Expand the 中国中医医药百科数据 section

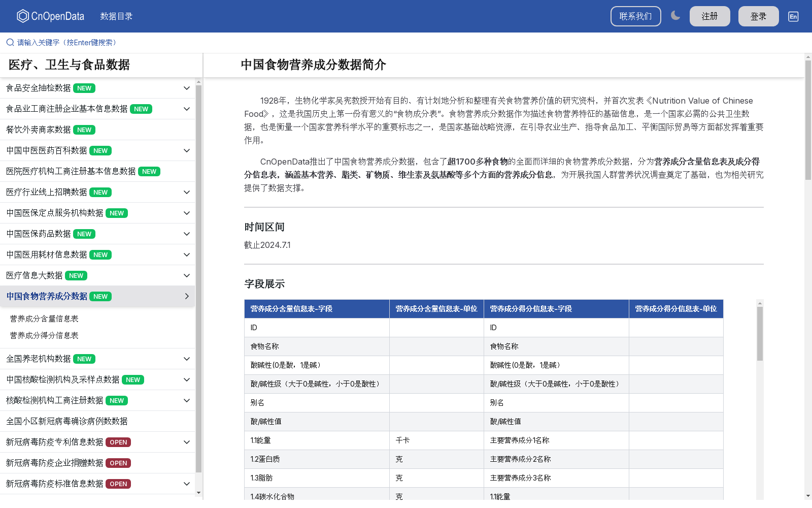pyautogui.click(x=186, y=150)
